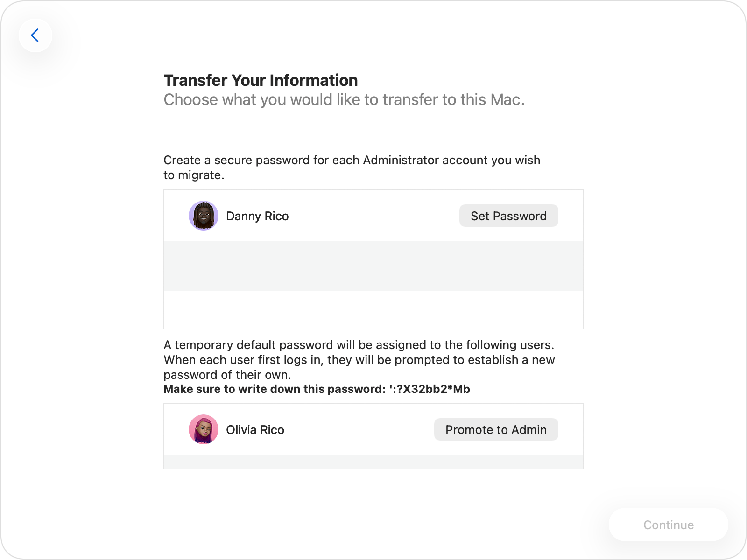This screenshot has width=747, height=560.
Task: Select the Danny Rico account name
Action: pyautogui.click(x=257, y=216)
